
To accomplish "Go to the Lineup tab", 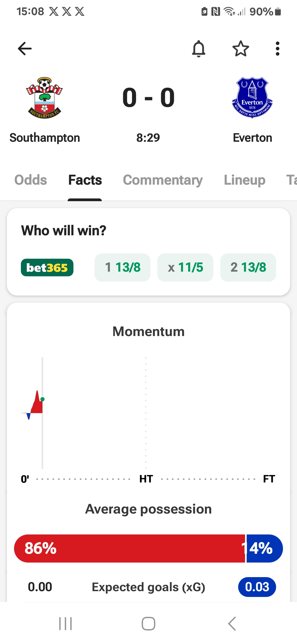I will click(x=244, y=180).
